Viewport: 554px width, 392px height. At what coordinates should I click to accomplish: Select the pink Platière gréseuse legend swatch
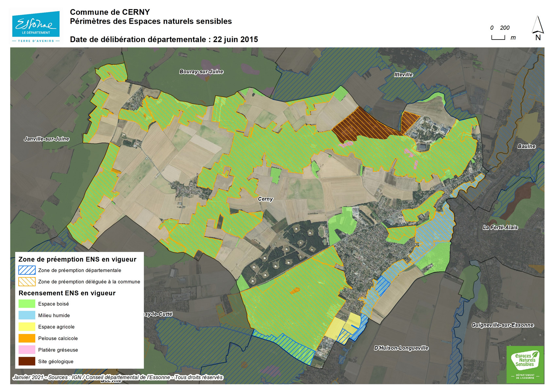27,350
